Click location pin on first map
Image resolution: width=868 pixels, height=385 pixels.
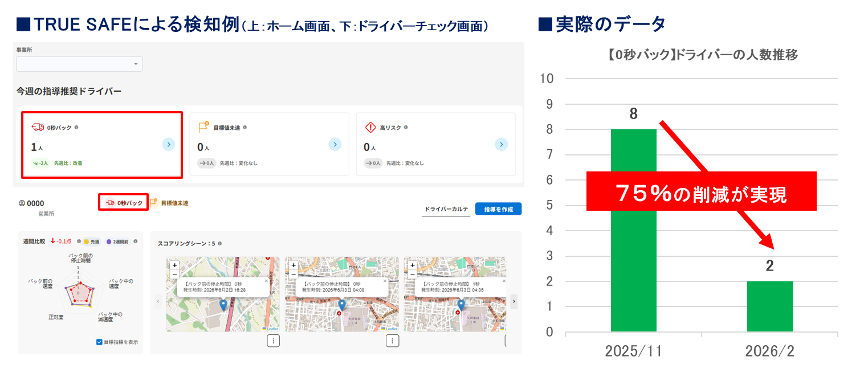(223, 305)
